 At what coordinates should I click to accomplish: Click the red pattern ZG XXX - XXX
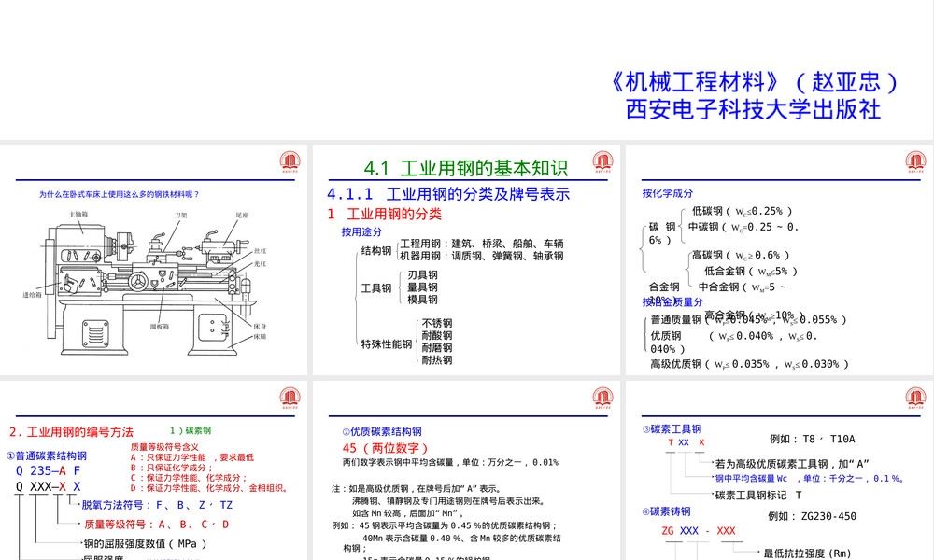point(699,531)
